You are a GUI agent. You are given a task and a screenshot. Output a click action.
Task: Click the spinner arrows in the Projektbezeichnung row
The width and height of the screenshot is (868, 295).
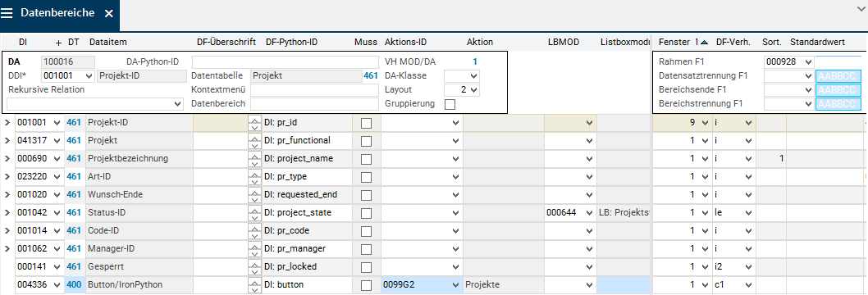[254, 158]
